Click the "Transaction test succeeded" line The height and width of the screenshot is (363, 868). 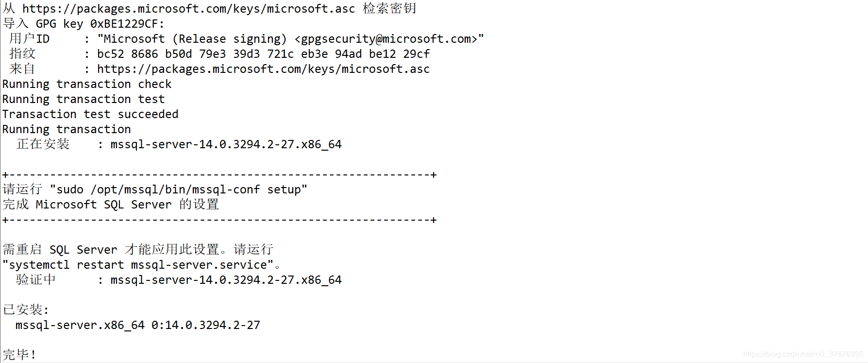click(x=90, y=114)
